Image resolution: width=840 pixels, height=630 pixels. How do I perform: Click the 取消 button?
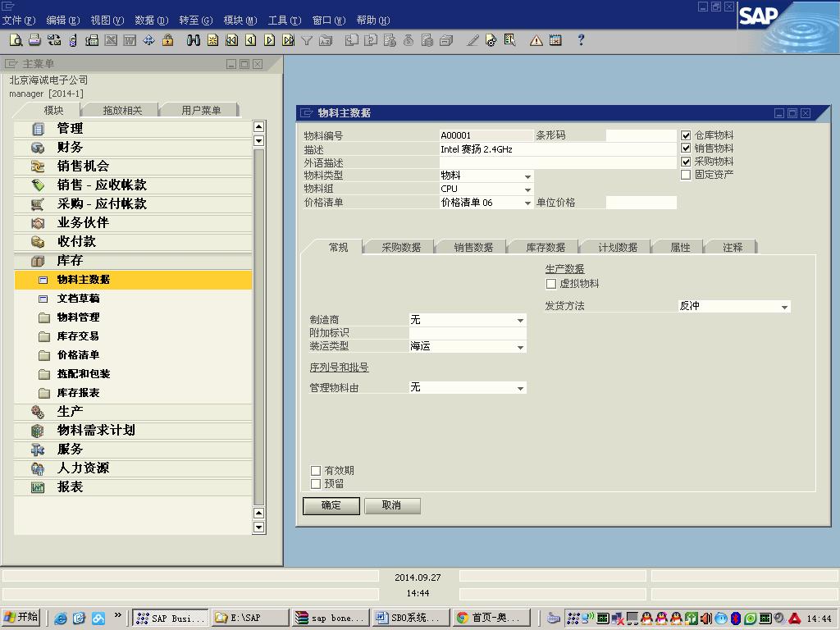point(392,505)
